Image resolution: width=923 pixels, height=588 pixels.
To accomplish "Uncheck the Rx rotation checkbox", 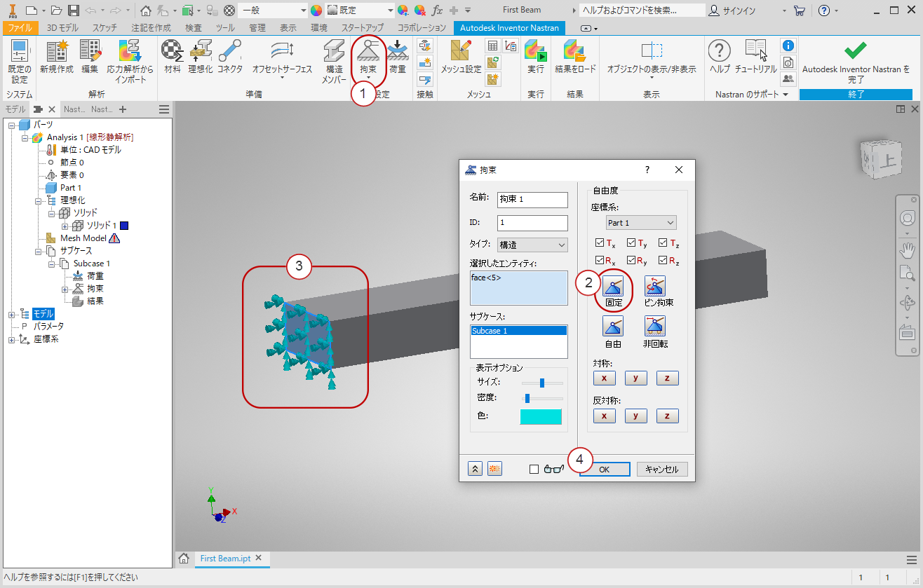I will tap(600, 261).
